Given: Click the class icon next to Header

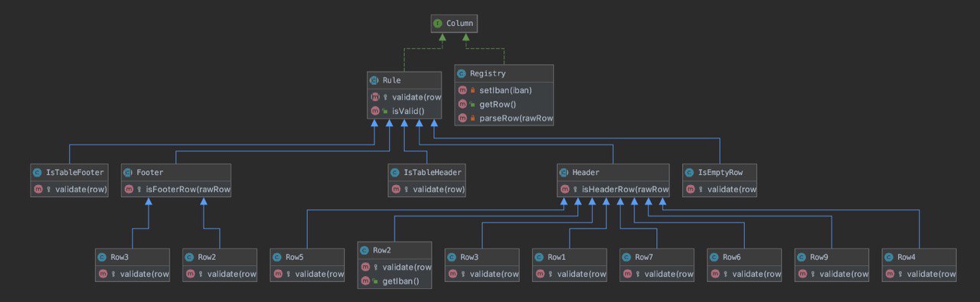Looking at the screenshot, I should click(x=564, y=172).
